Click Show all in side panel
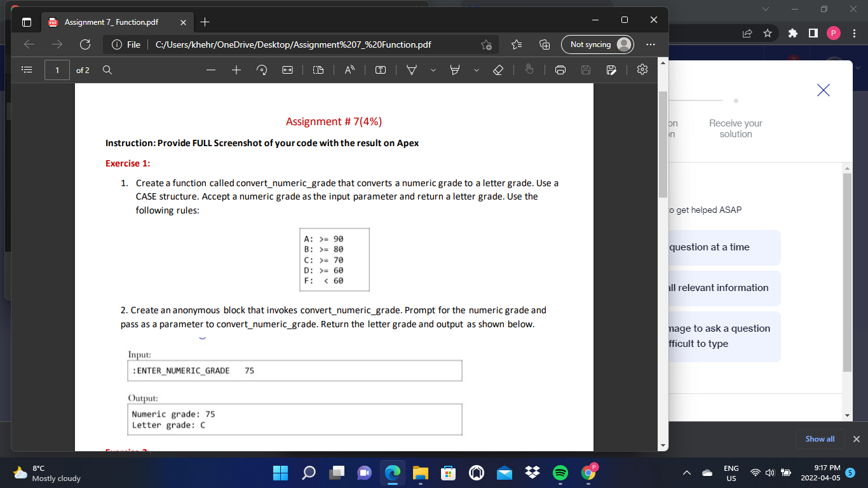 click(x=820, y=438)
